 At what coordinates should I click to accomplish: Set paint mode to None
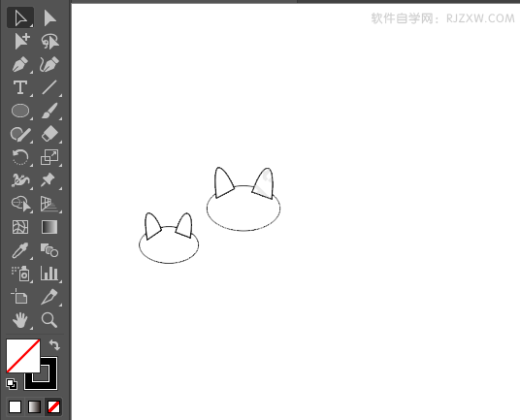[x=53, y=406]
